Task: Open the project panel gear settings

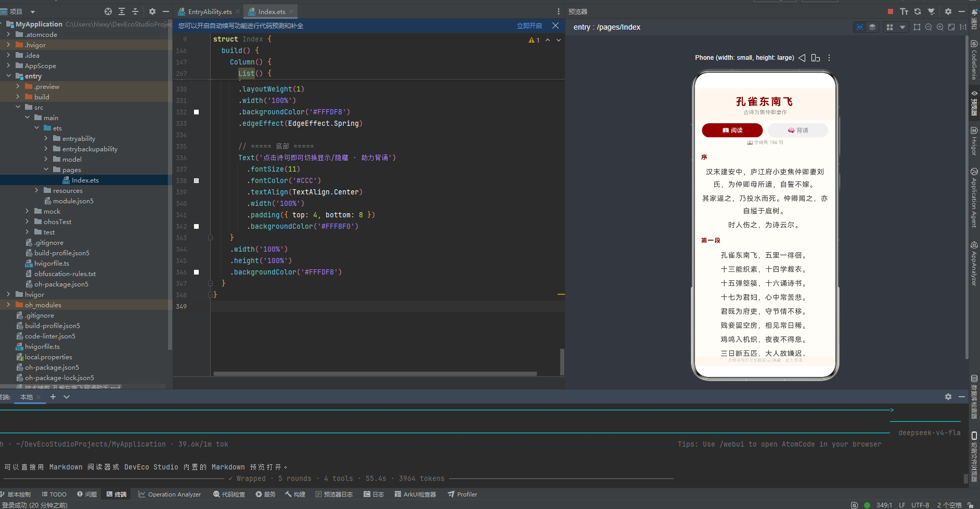Action: [152, 11]
